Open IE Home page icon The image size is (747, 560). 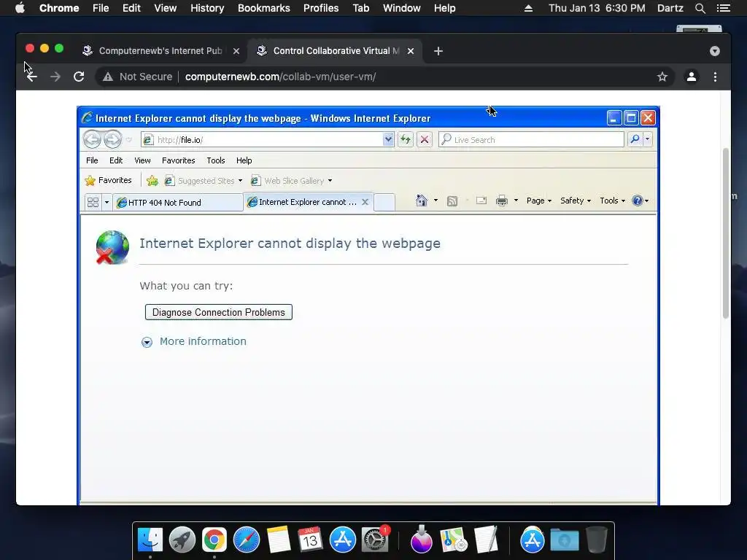[x=421, y=201]
